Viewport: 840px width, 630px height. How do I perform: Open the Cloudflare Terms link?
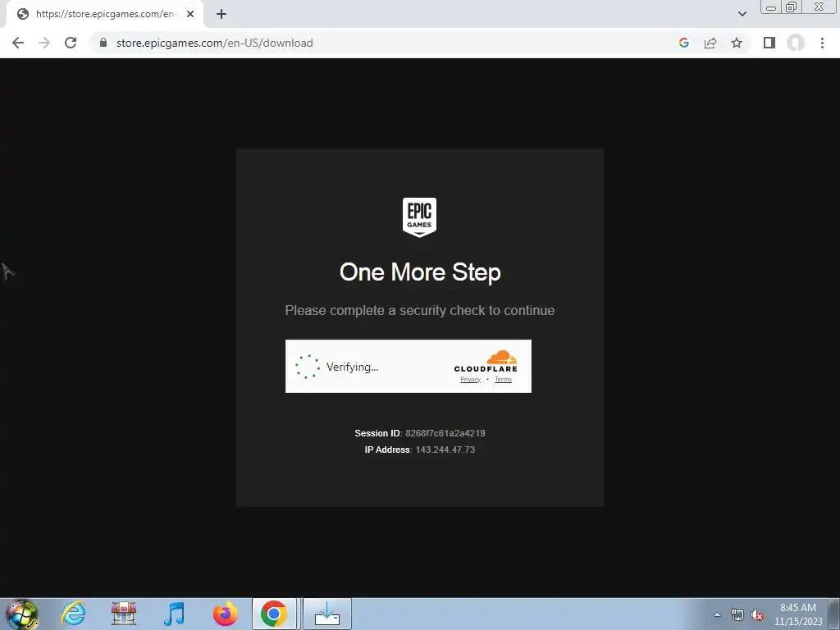(503, 379)
